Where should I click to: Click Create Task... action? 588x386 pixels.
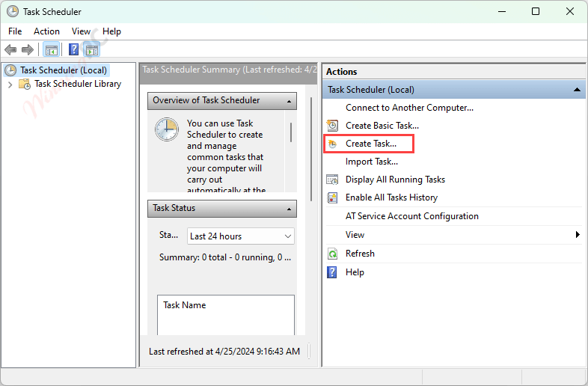(x=371, y=144)
